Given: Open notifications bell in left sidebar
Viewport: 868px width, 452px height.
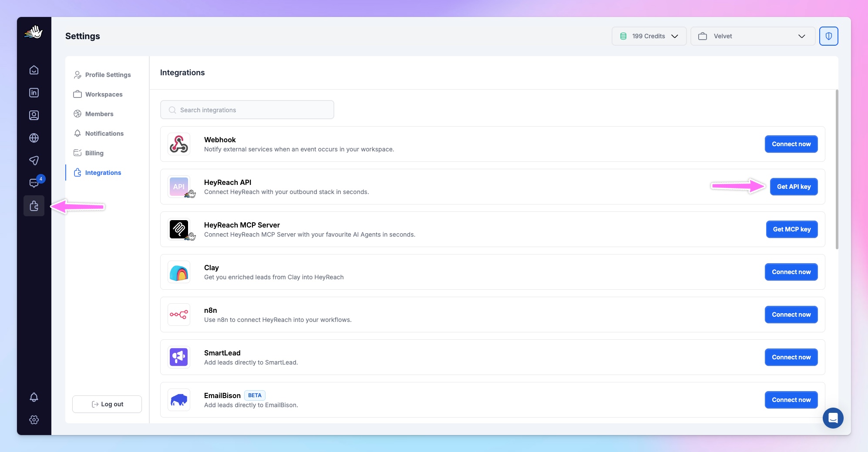Looking at the screenshot, I should click(x=34, y=397).
